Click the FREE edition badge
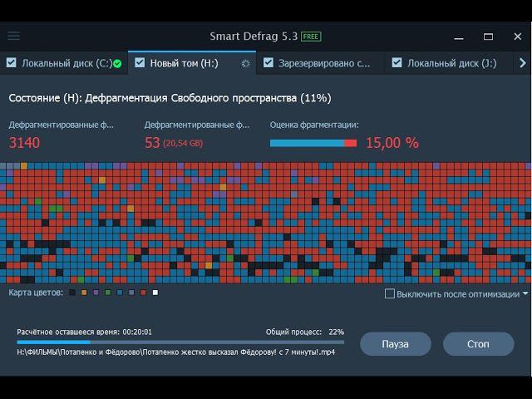 311,37
